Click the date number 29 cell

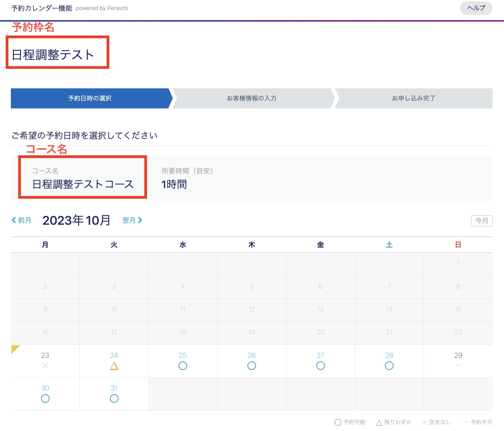pyautogui.click(x=458, y=355)
